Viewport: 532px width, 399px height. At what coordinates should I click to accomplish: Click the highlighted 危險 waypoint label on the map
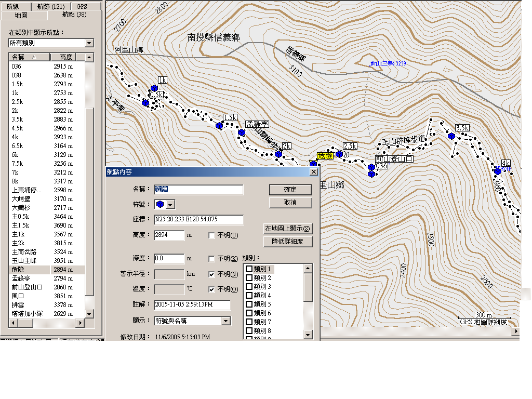tap(325, 156)
